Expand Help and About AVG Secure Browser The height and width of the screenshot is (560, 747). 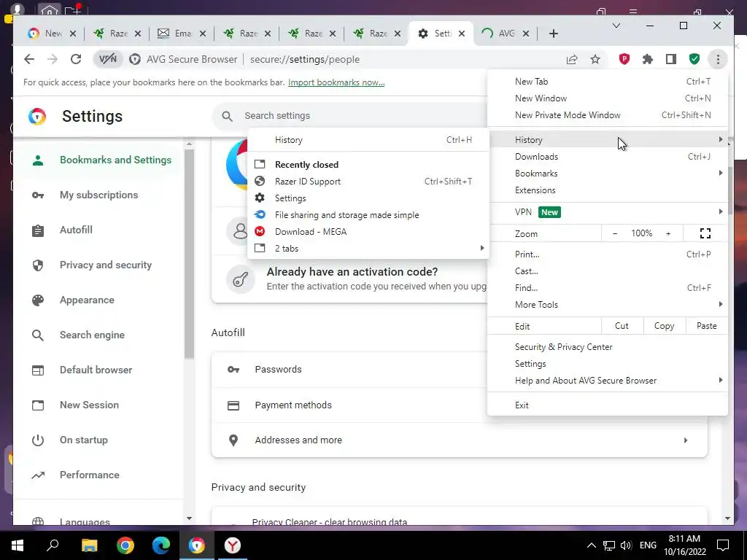608,380
